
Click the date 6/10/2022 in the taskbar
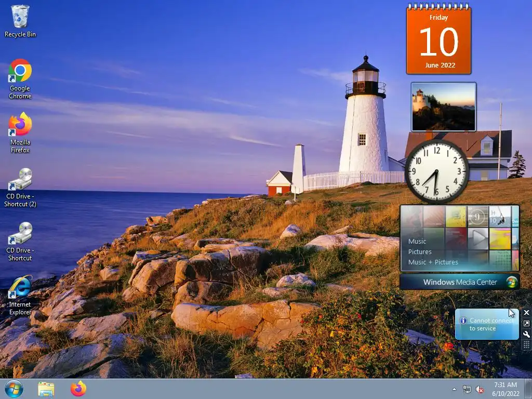point(506,394)
